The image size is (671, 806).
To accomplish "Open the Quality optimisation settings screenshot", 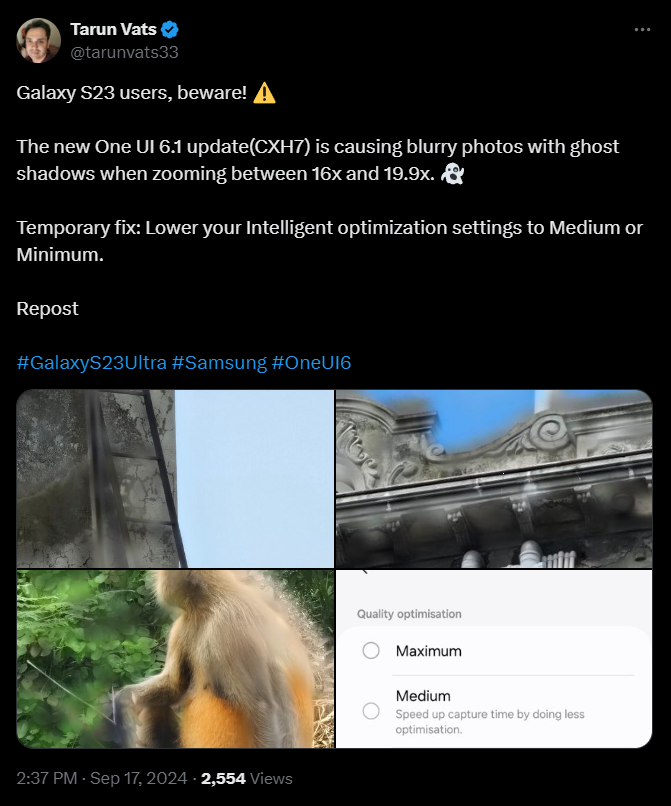I will 494,658.
